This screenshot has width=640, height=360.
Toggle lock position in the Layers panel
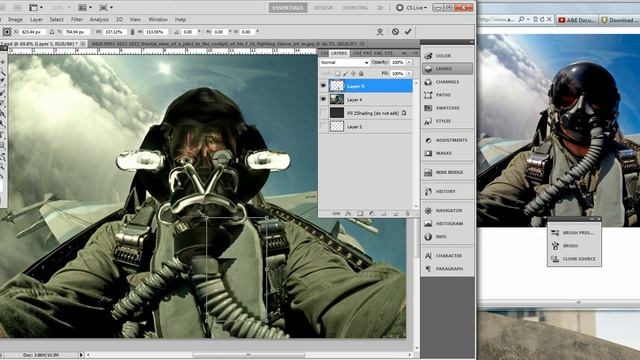pos(353,73)
